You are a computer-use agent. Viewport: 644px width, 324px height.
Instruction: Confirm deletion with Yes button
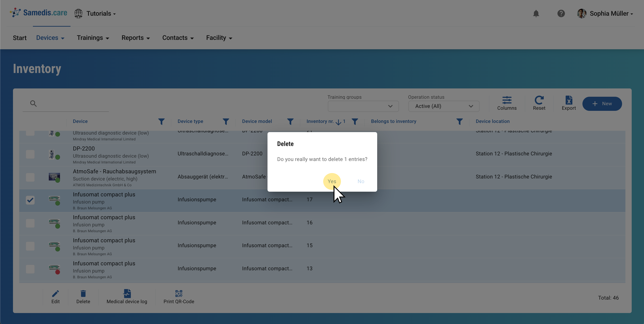tap(332, 181)
